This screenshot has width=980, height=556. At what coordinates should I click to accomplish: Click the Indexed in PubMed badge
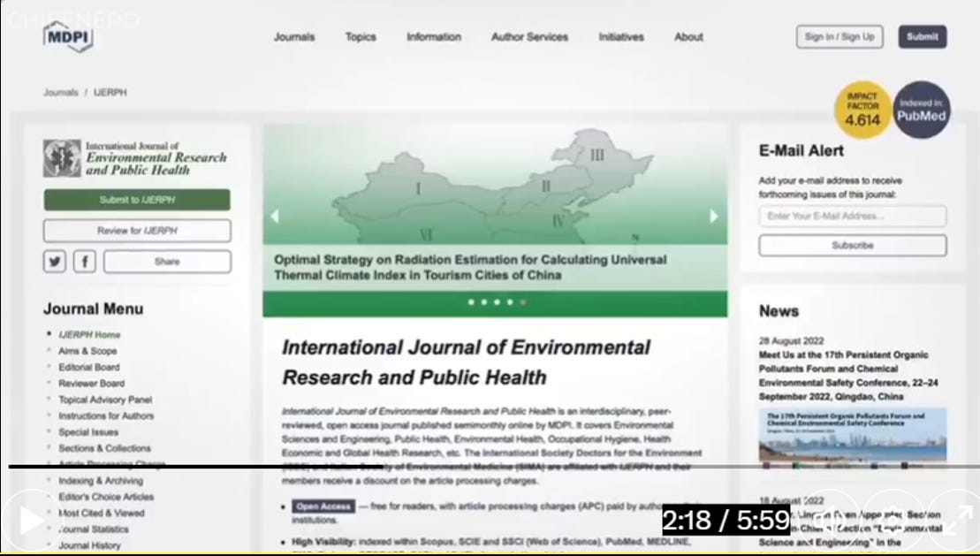tap(922, 110)
